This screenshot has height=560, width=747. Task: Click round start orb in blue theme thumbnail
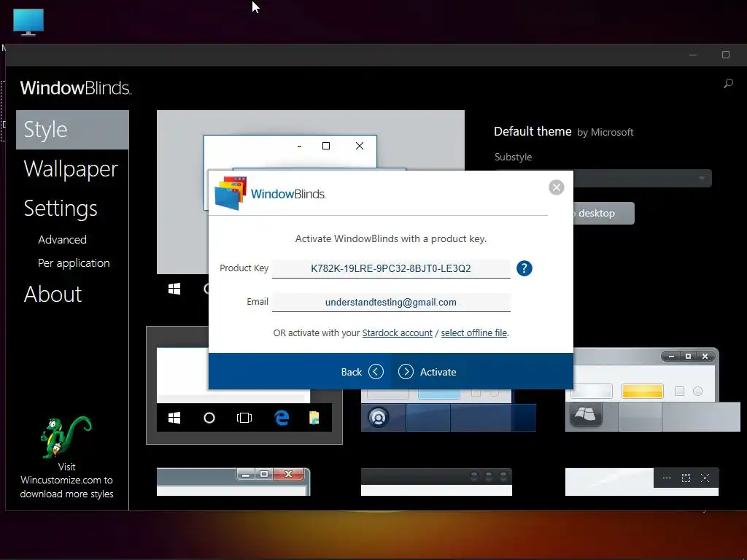click(x=379, y=418)
